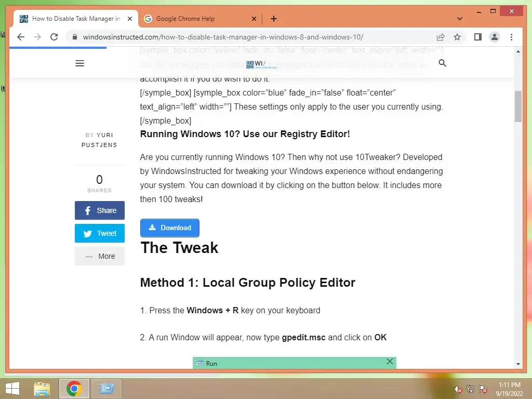Click the scrollbar up arrow
The width and height of the screenshot is (532, 399).
click(x=518, y=51)
